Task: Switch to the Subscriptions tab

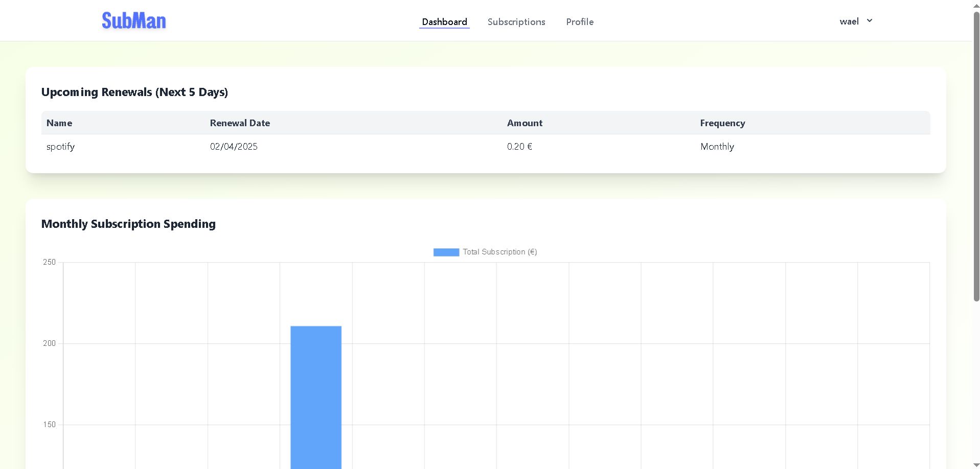Action: [516, 22]
